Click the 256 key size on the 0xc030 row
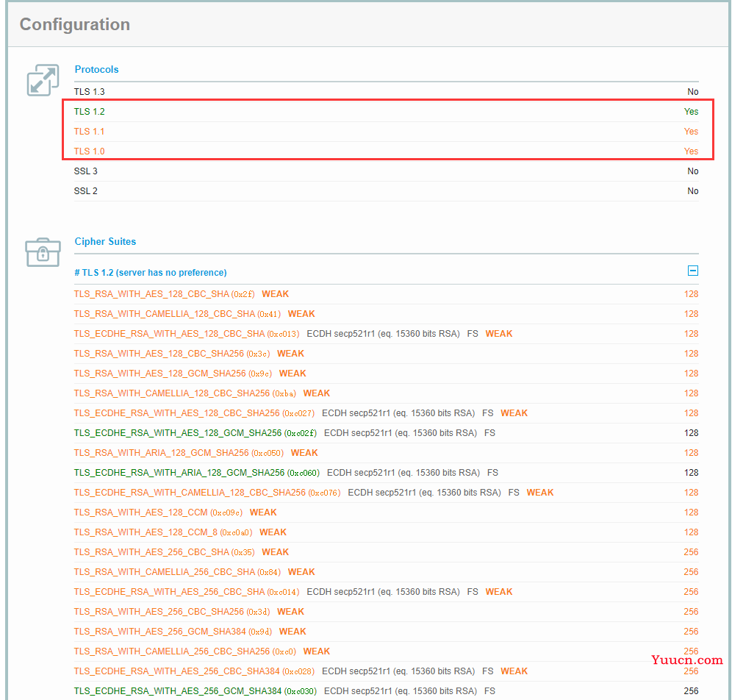The height and width of the screenshot is (700, 732). (692, 691)
